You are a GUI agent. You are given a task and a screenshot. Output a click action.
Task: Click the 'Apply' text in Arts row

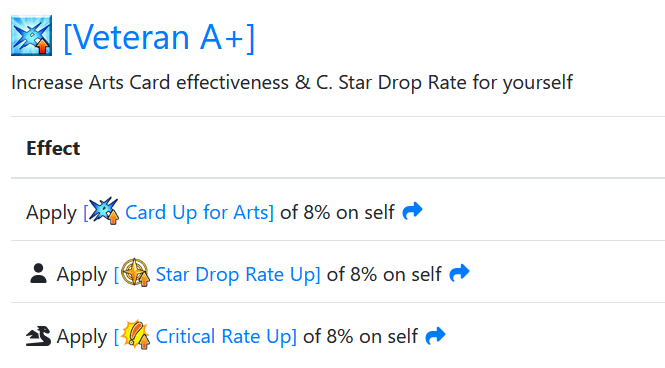[x=51, y=213]
